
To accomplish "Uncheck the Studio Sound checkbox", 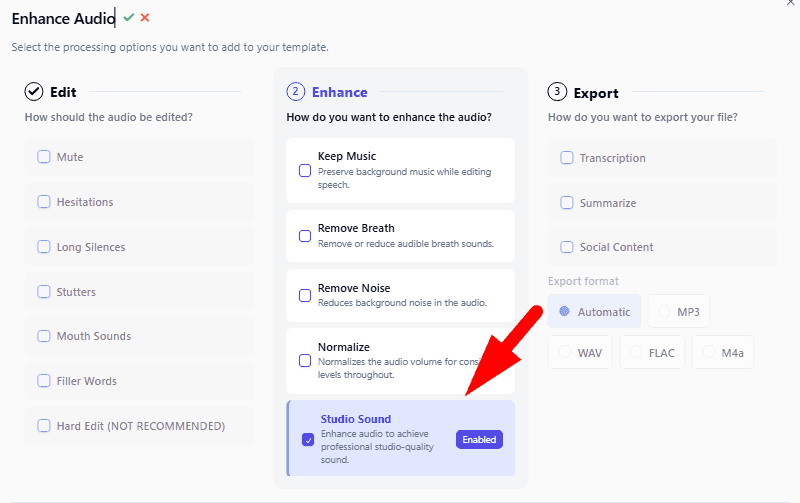I will (307, 439).
